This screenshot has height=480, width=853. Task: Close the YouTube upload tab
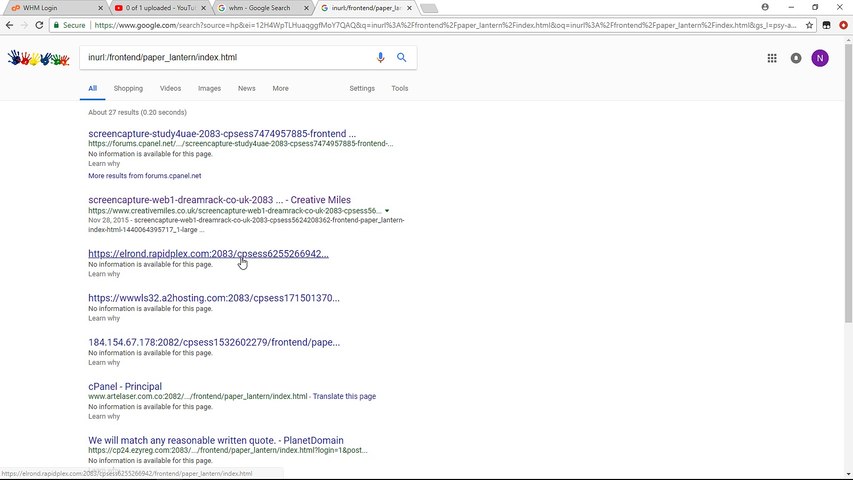point(203,8)
